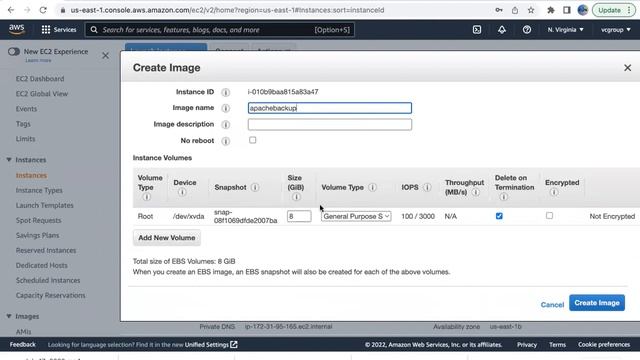This screenshot has height=360, width=640.
Task: Click the Create Image button
Action: [597, 303]
